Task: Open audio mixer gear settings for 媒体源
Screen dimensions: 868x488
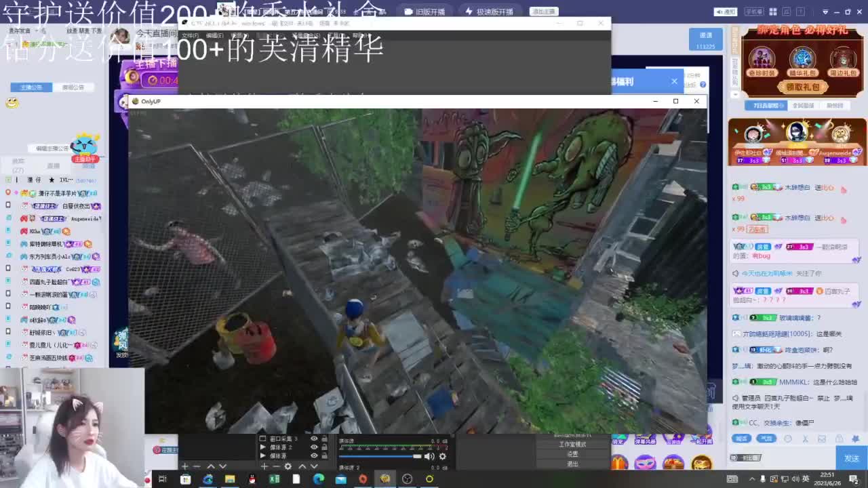Action: pyautogui.click(x=443, y=456)
